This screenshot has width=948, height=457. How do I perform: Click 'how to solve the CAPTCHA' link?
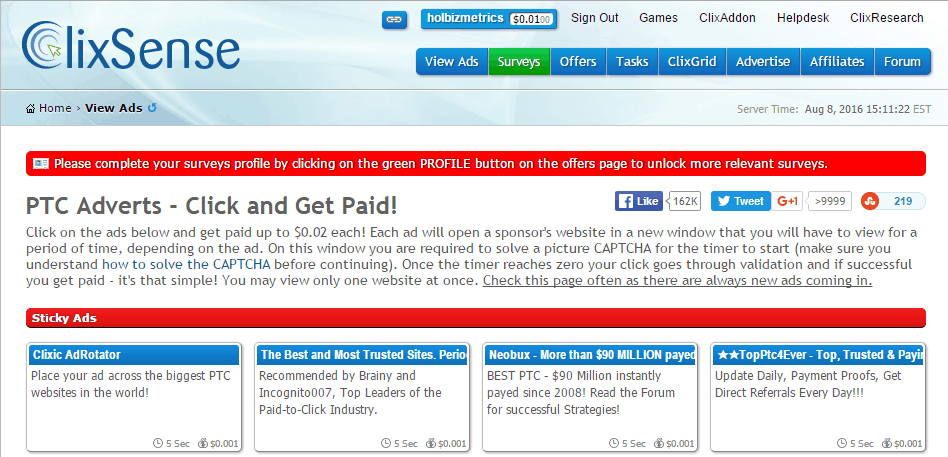(186, 264)
